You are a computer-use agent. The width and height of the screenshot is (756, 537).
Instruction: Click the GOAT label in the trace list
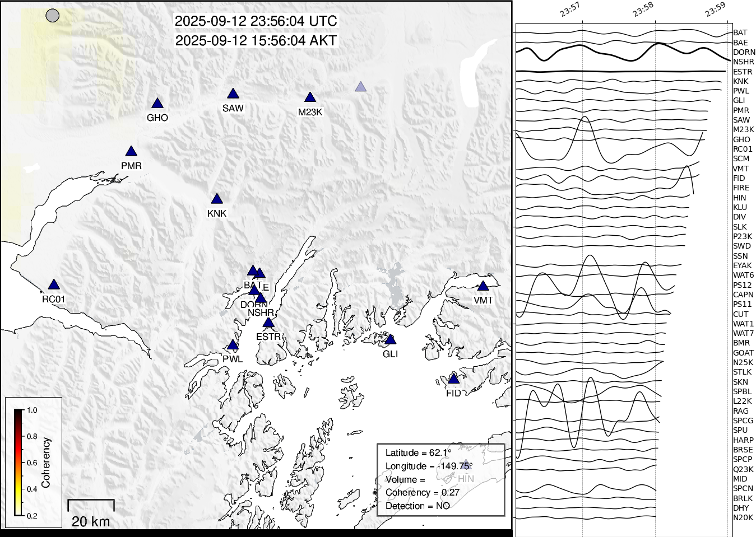tap(743, 353)
